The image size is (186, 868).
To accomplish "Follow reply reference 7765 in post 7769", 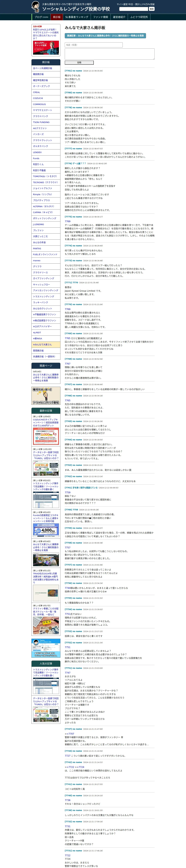I will pyautogui.click(x=68, y=338).
